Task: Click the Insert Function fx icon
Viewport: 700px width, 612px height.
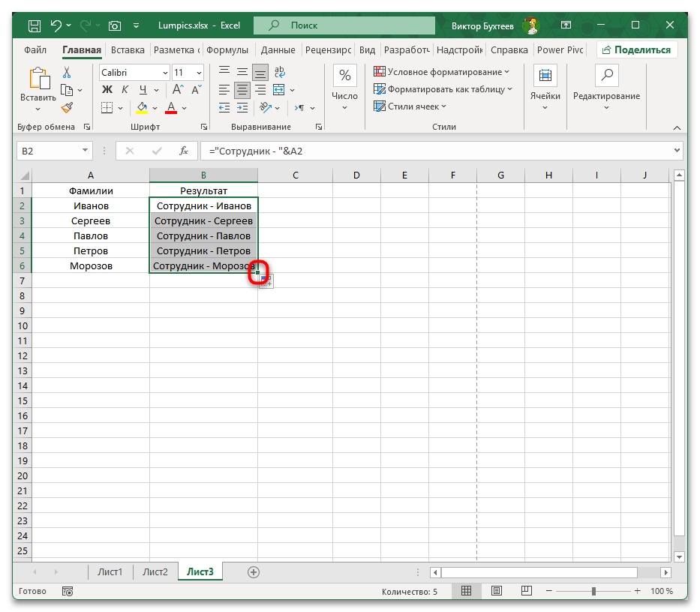Action: pyautogui.click(x=183, y=151)
